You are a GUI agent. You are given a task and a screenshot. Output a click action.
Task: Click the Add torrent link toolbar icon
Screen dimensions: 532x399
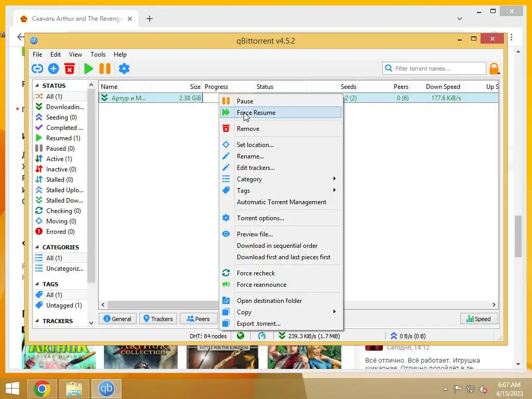pyautogui.click(x=37, y=69)
